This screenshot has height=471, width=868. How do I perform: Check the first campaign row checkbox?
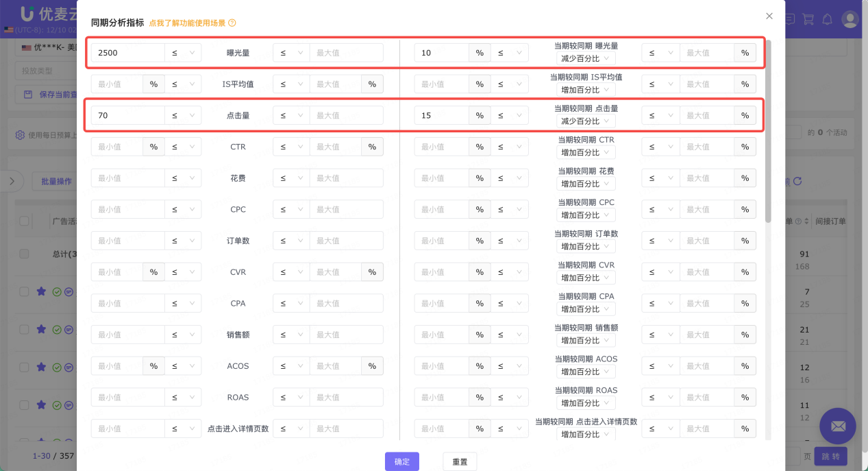click(24, 291)
